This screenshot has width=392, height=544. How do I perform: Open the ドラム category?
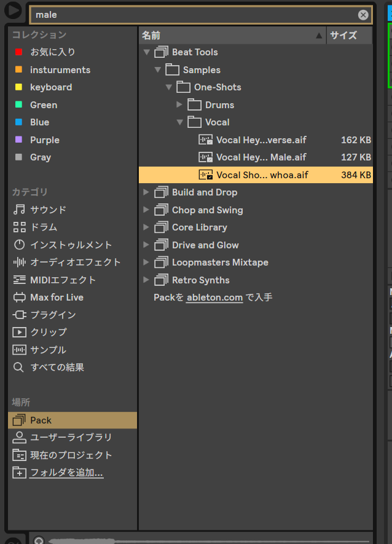click(44, 227)
